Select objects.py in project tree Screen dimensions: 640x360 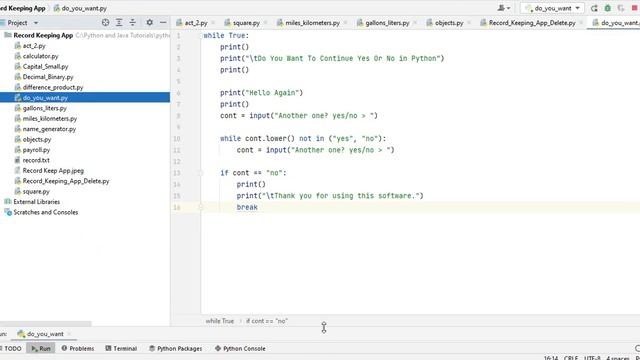click(37, 139)
